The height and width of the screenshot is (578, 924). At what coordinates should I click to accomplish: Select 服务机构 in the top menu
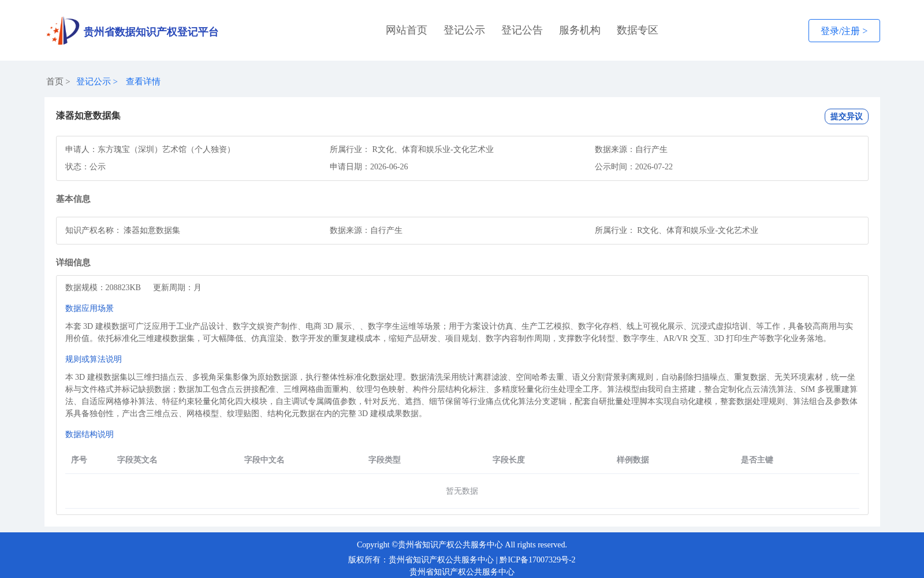(580, 30)
